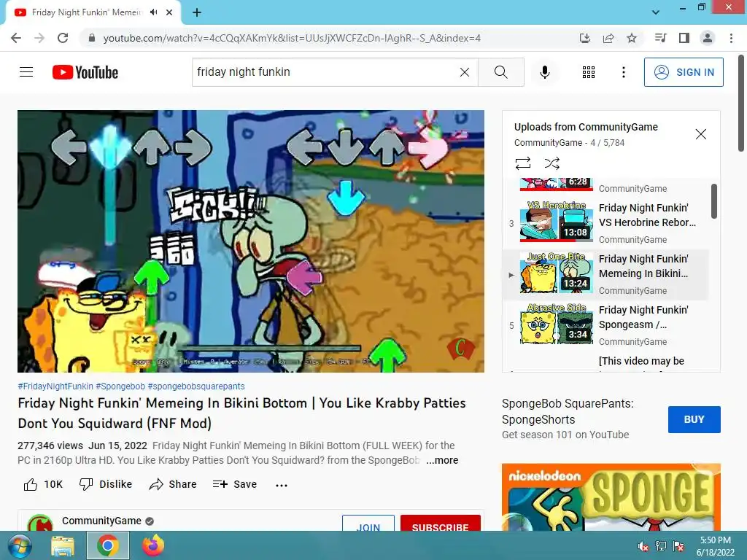
Task: Click the SIGN IN button
Action: coord(683,72)
